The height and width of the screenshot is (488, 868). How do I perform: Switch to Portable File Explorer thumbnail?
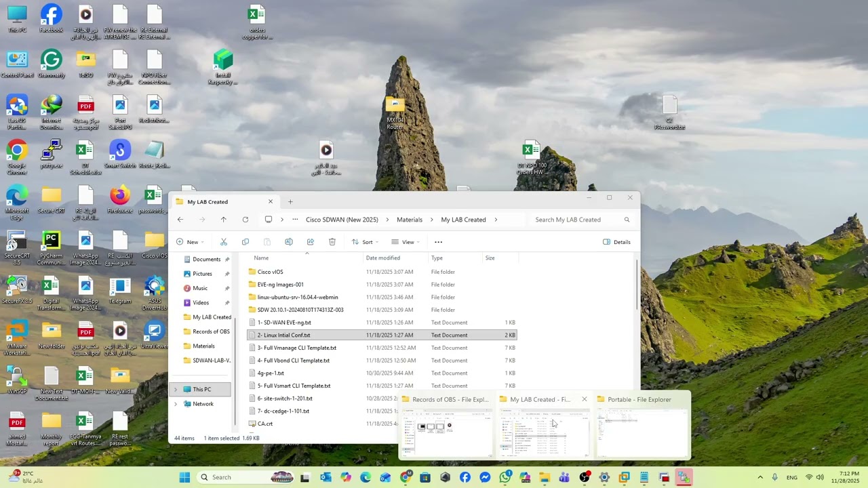pos(642,425)
